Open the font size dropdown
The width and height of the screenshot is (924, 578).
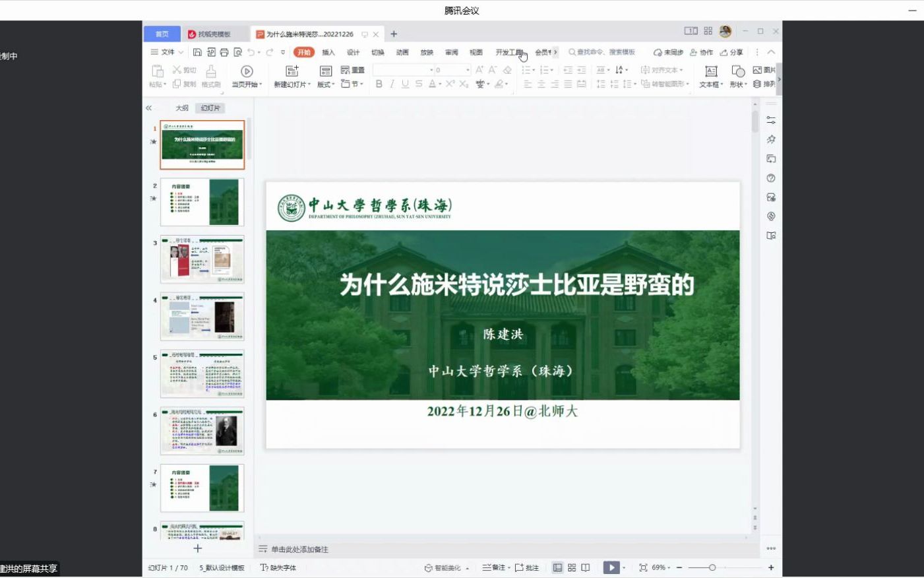[468, 70]
